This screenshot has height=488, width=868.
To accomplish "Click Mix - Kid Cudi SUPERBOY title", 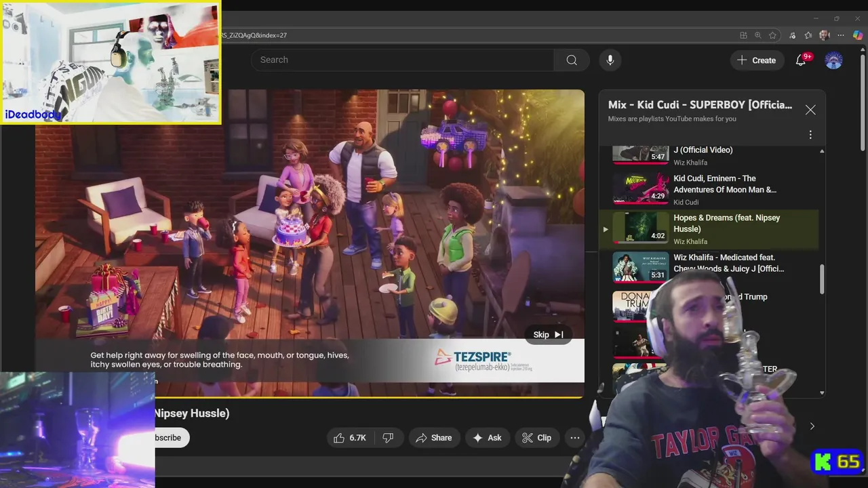I will [x=700, y=105].
